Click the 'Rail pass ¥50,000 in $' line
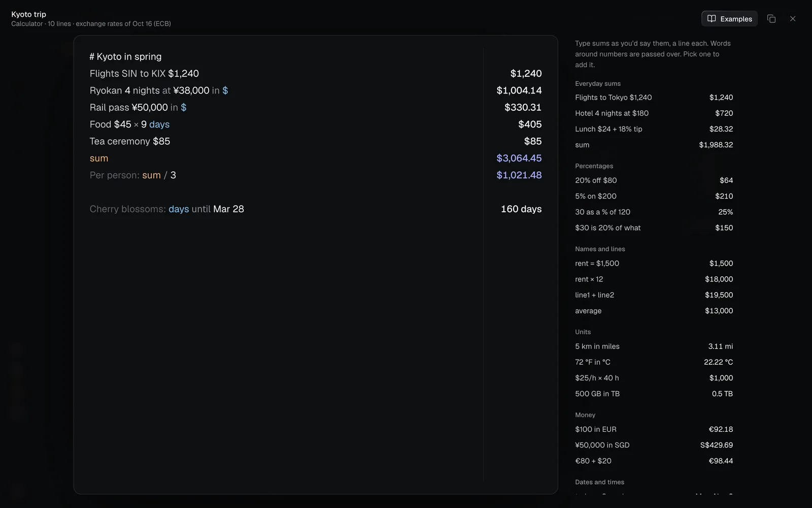 pos(138,107)
